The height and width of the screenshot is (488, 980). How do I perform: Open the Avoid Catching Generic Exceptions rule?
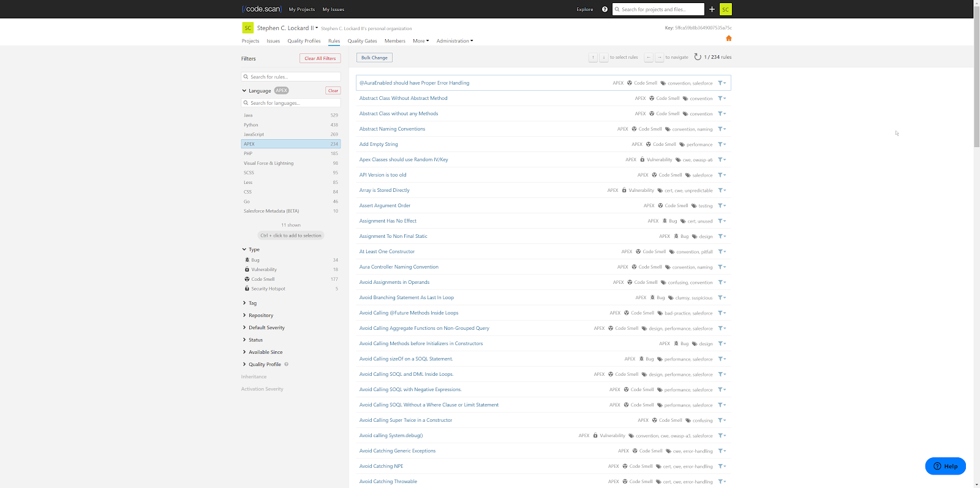click(398, 451)
